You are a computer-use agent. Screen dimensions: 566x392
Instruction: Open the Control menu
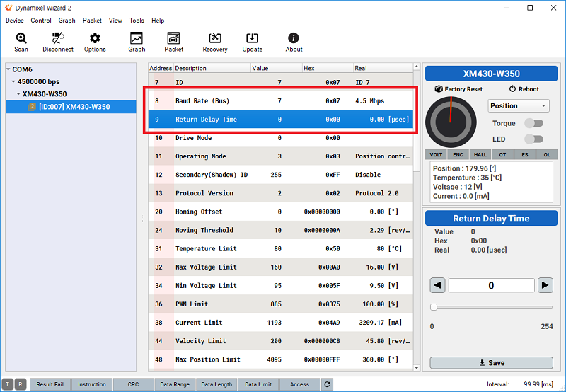coord(41,21)
